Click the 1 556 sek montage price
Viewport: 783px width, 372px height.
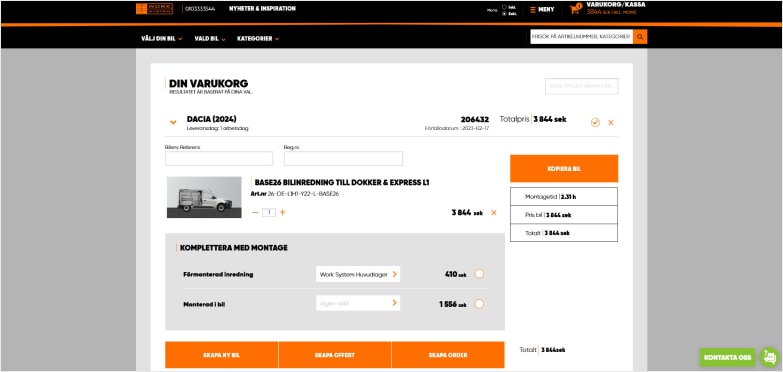click(453, 304)
